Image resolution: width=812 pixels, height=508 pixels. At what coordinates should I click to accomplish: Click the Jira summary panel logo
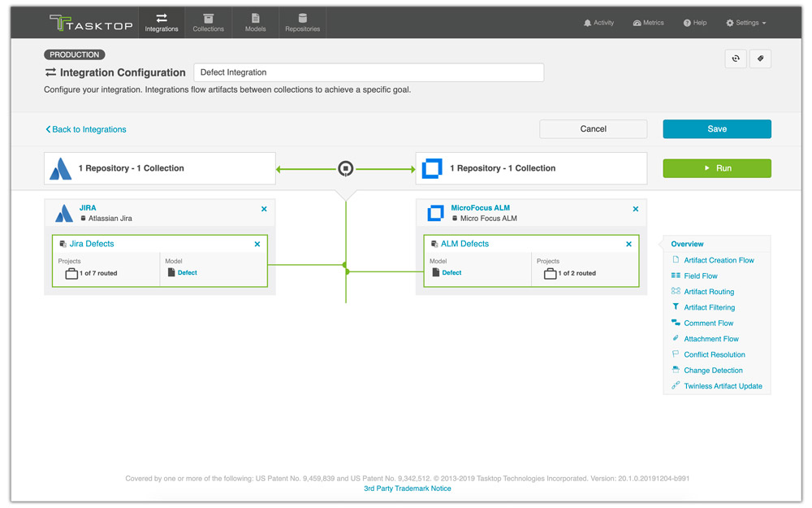coord(61,168)
